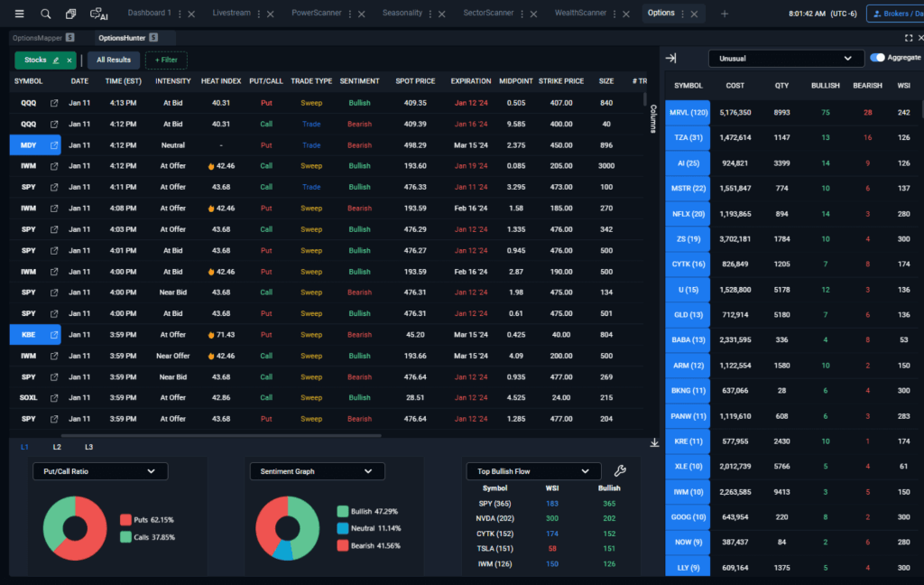Collapse the side panel arrow icon

tap(670, 58)
